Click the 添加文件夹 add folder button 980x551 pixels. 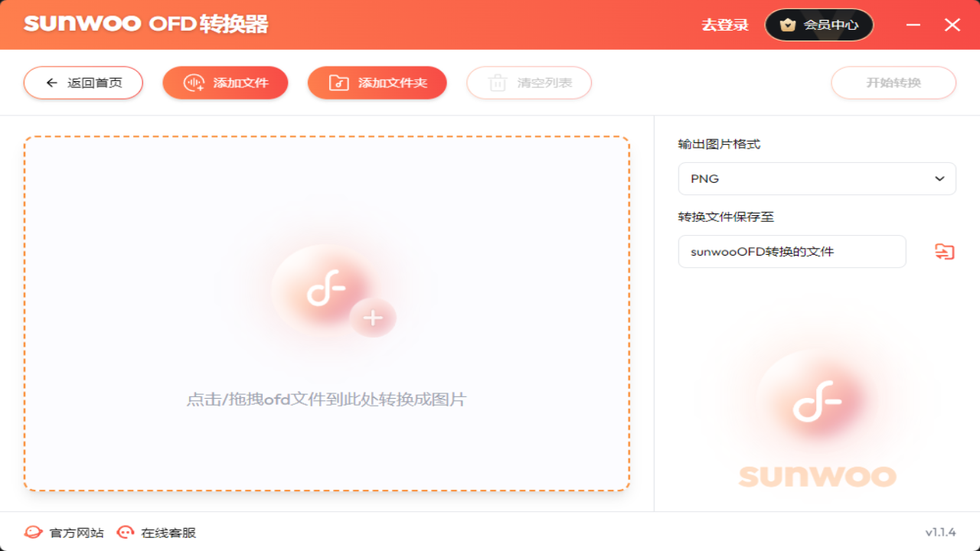377,82
